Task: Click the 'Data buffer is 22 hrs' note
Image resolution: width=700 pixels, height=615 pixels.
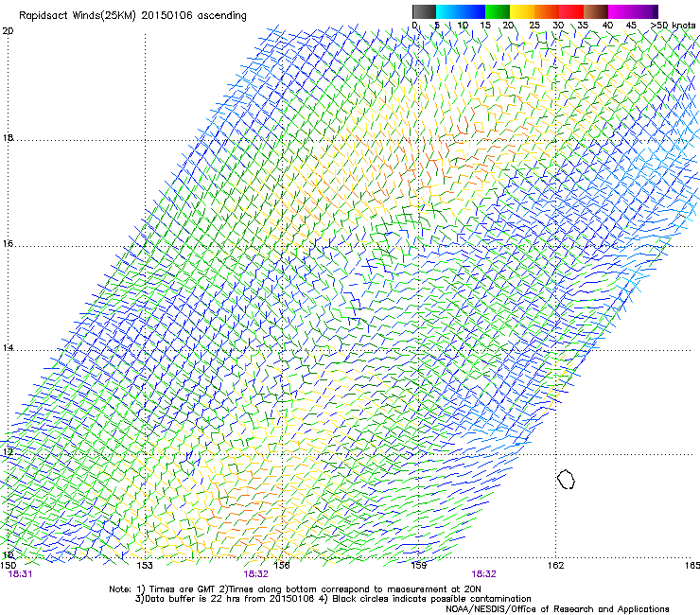Action: click(x=333, y=599)
